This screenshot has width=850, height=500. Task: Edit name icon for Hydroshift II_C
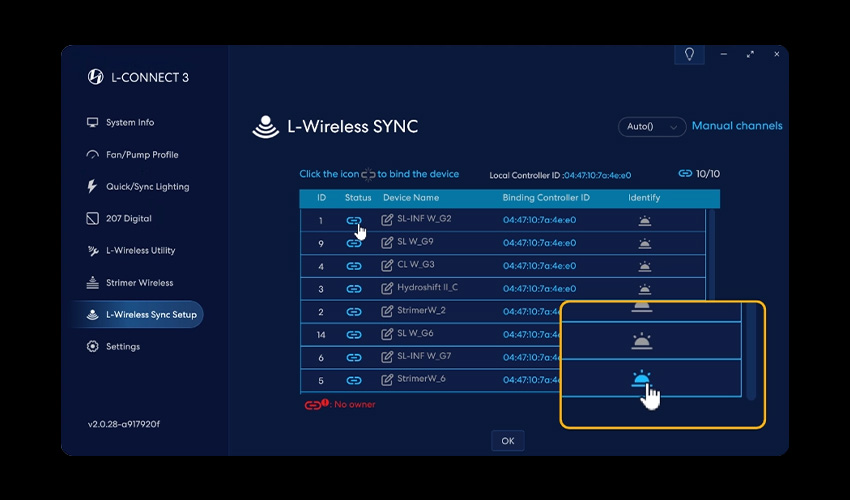click(x=387, y=288)
